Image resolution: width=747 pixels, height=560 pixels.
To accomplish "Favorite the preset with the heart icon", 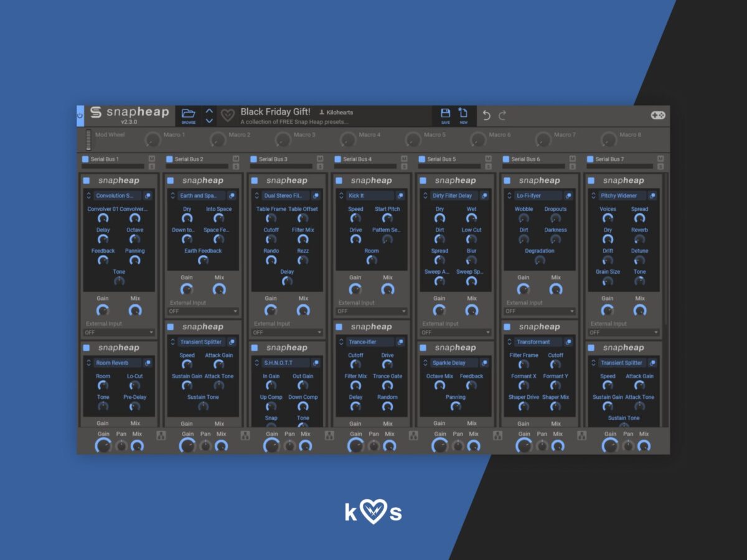I will tap(228, 116).
